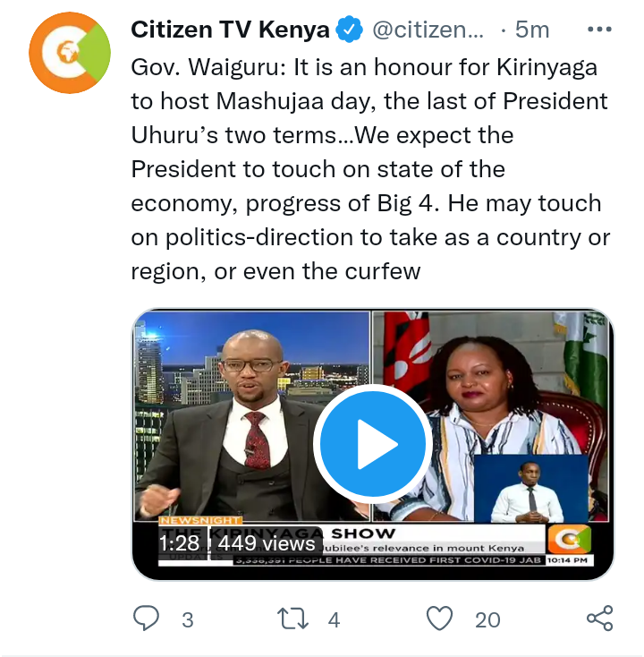Image resolution: width=644 pixels, height=657 pixels.
Task: Click the @citizen... handle
Action: click(428, 30)
